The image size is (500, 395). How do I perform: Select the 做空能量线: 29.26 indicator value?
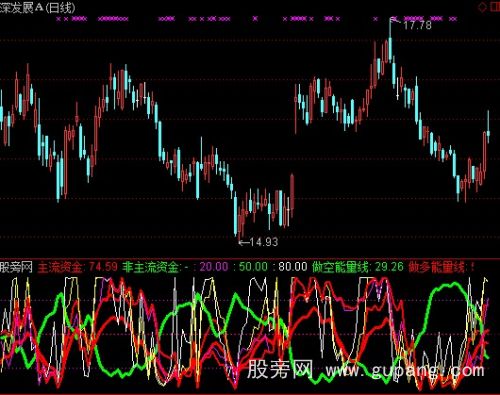click(358, 267)
